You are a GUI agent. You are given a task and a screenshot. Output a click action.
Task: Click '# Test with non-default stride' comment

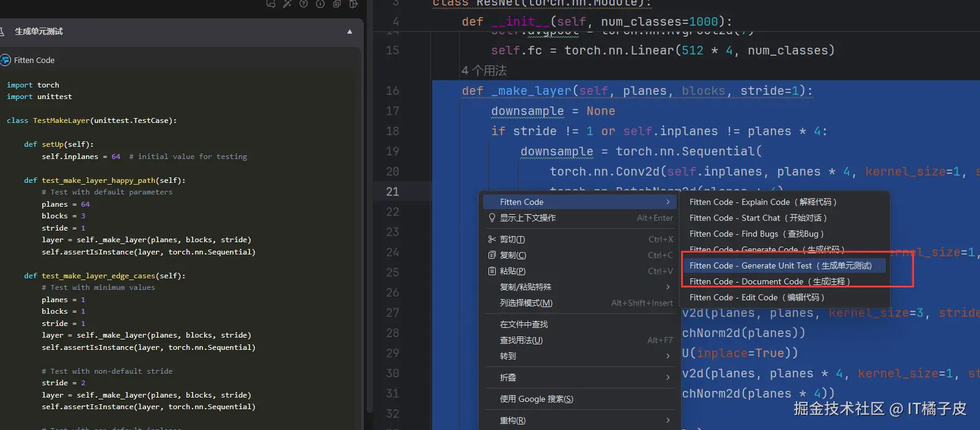coord(107,371)
